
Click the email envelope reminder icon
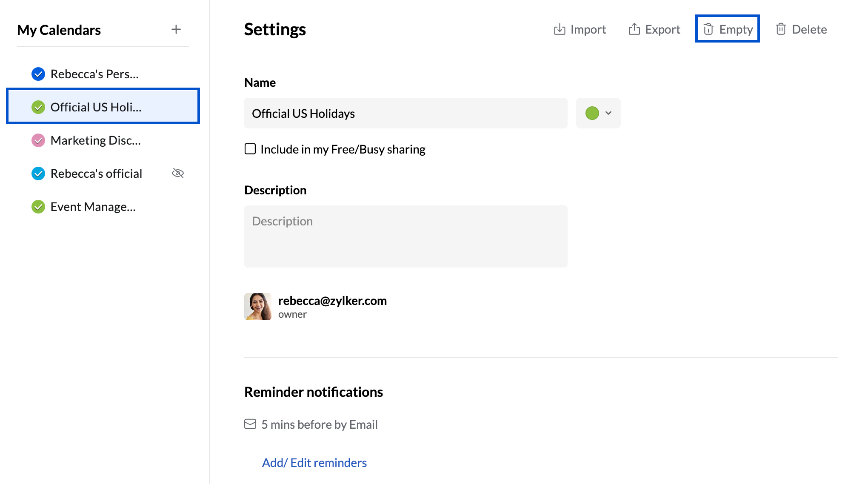click(x=250, y=424)
